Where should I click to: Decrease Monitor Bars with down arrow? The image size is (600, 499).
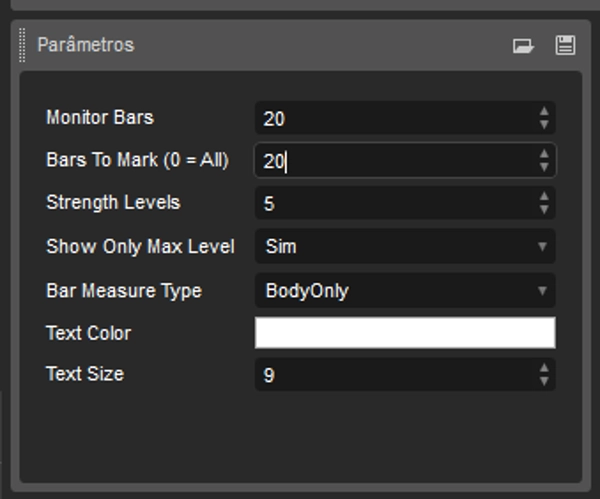tap(544, 125)
